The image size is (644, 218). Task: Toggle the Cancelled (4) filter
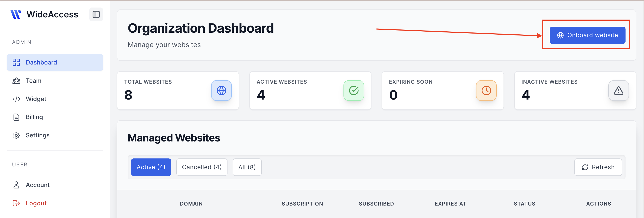click(x=202, y=167)
